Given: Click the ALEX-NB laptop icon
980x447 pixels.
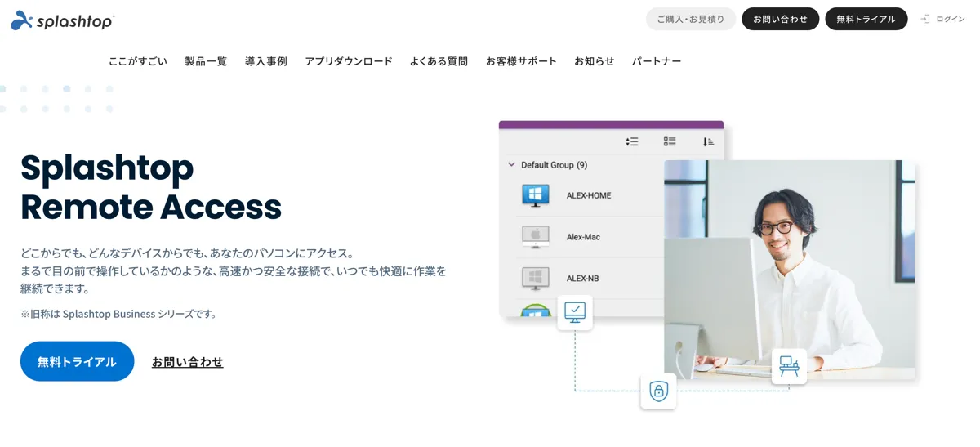Looking at the screenshot, I should tap(536, 278).
